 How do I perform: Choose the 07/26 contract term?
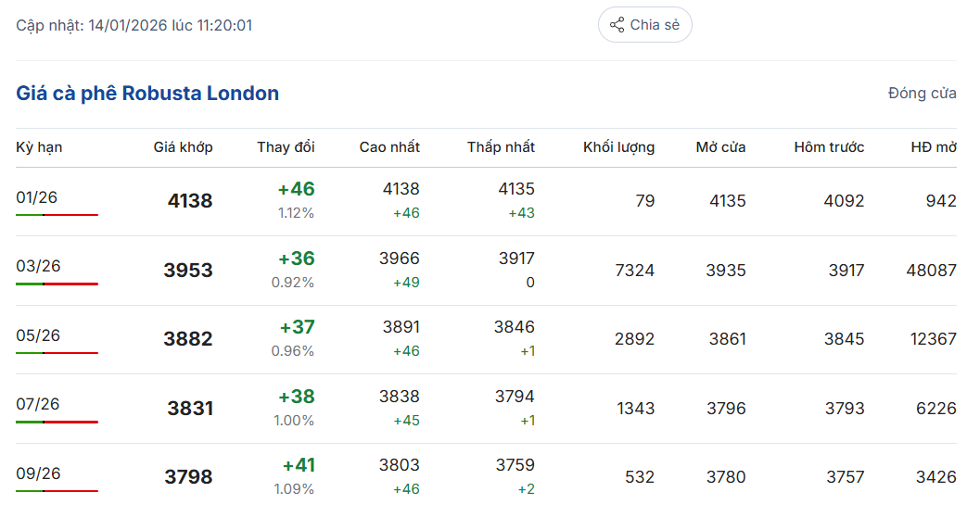click(x=38, y=404)
